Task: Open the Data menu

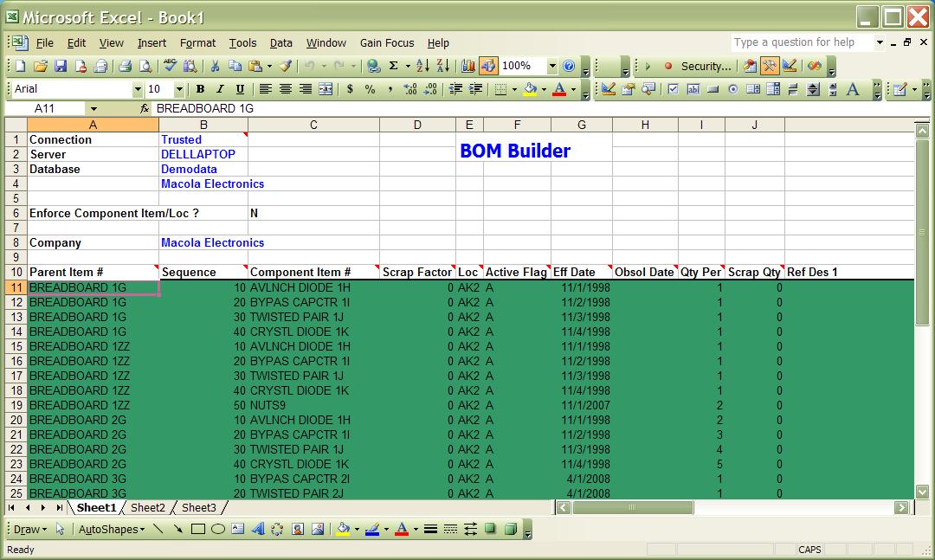Action: [280, 43]
